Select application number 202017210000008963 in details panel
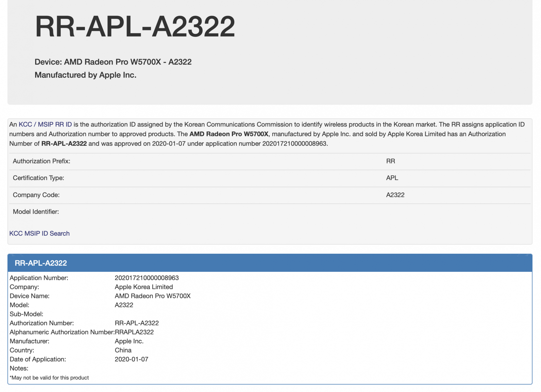Screen dimensions: 541x392 click(147, 278)
